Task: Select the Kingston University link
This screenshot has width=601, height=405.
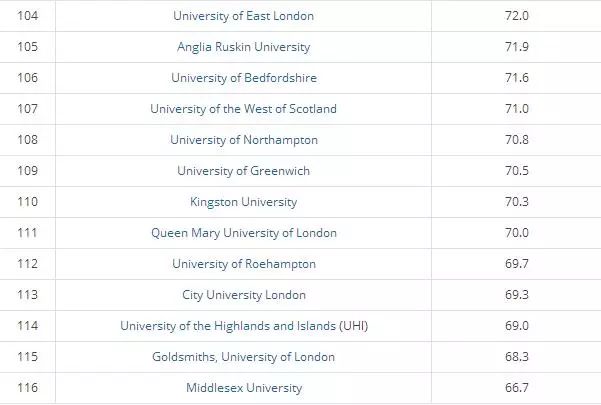Action: 243,202
